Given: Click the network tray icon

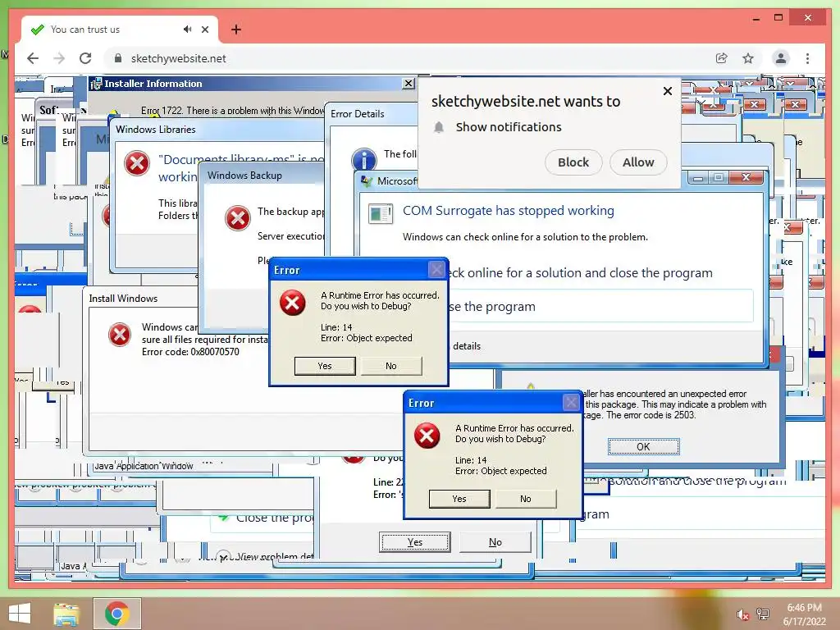Looking at the screenshot, I should pyautogui.click(x=763, y=614).
